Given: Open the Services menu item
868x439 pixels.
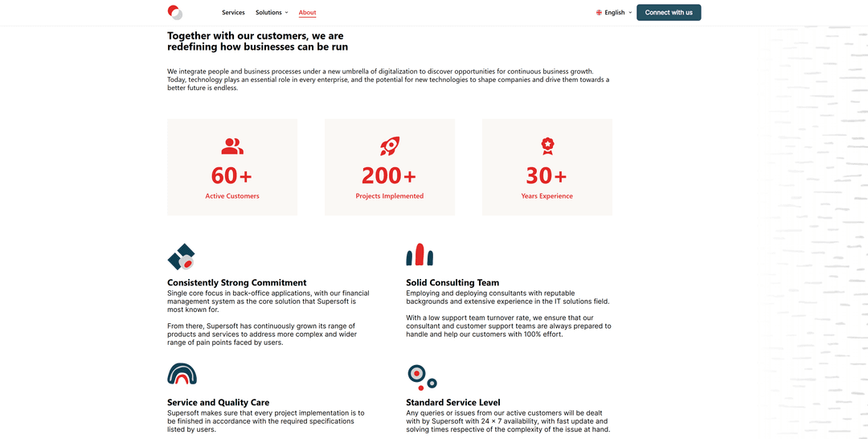Looking at the screenshot, I should coord(233,13).
